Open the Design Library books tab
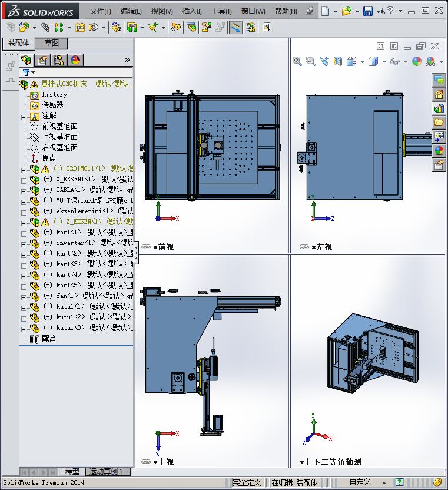The image size is (448, 490). click(439, 109)
